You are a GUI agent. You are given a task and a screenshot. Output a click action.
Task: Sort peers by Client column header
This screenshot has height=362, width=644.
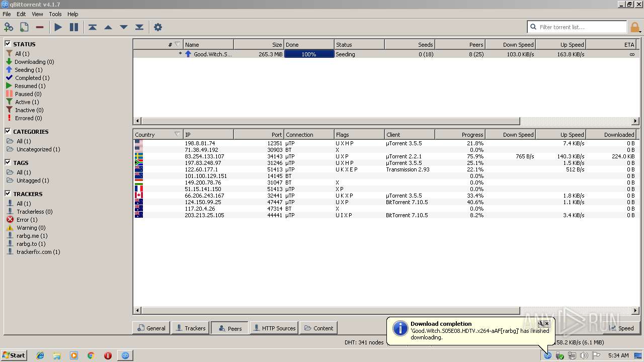tap(410, 134)
